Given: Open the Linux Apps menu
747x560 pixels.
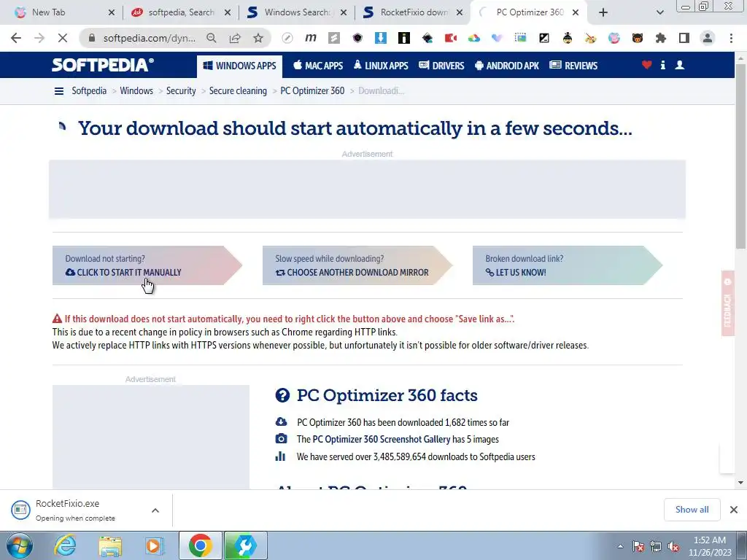Looking at the screenshot, I should [381, 66].
